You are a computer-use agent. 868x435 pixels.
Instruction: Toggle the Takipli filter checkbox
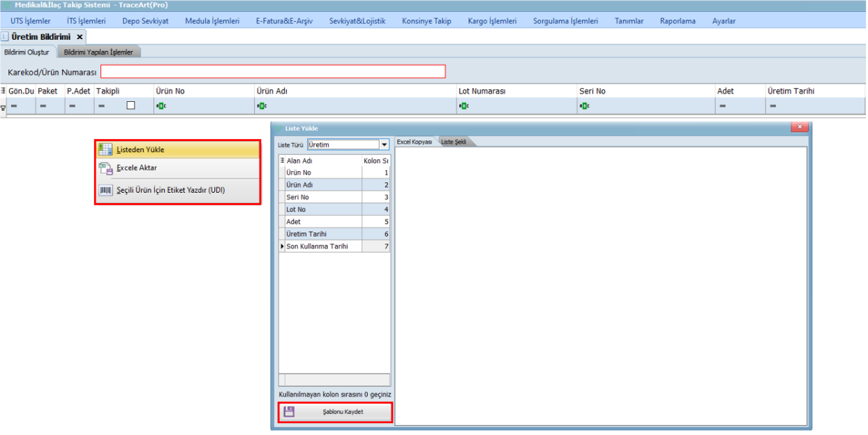pos(130,105)
